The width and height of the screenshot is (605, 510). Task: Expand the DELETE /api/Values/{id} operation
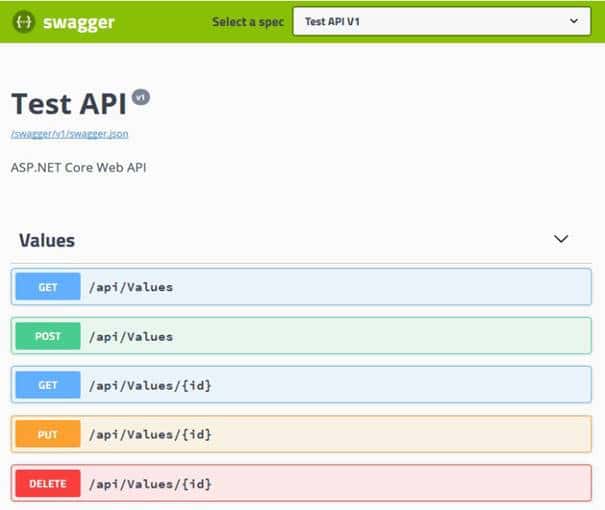tap(301, 483)
